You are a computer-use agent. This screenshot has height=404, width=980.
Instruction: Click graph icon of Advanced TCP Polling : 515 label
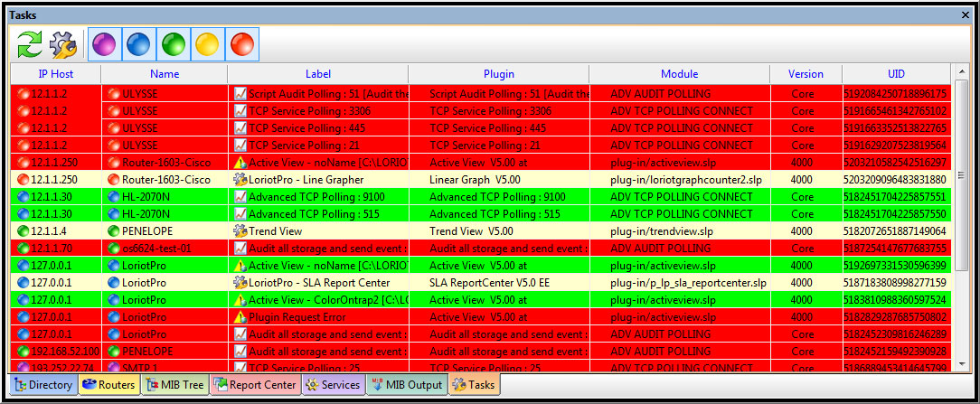240,213
